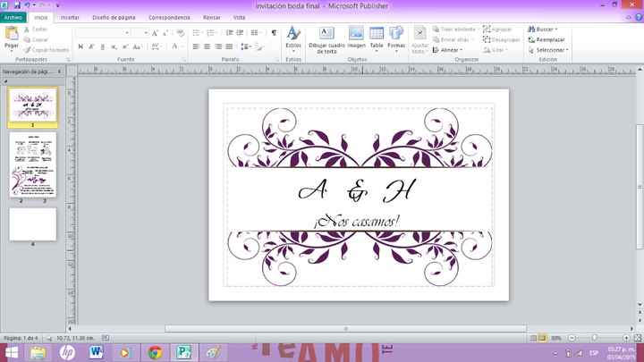This screenshot has height=362, width=644.
Task: Open the Formas shapes gallery
Action: 396,38
